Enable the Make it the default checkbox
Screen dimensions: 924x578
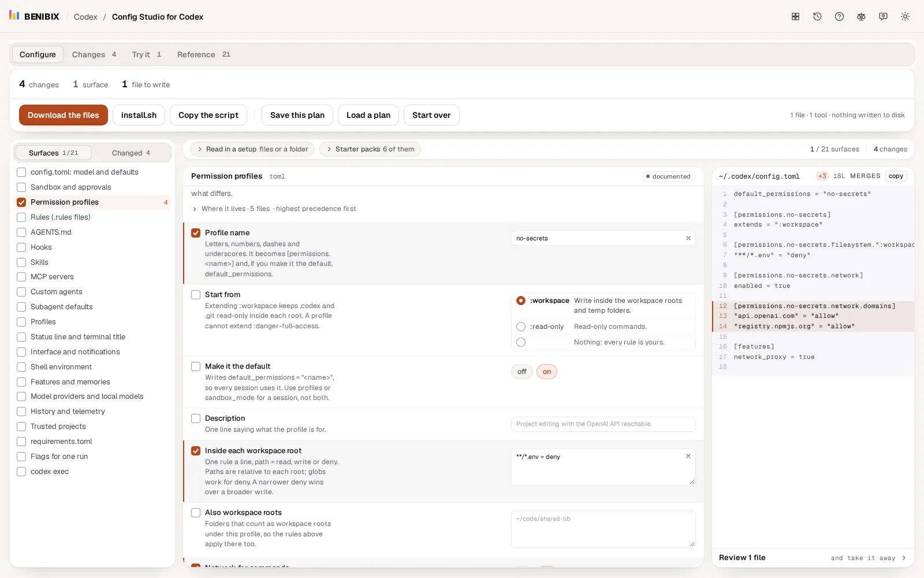(x=196, y=366)
